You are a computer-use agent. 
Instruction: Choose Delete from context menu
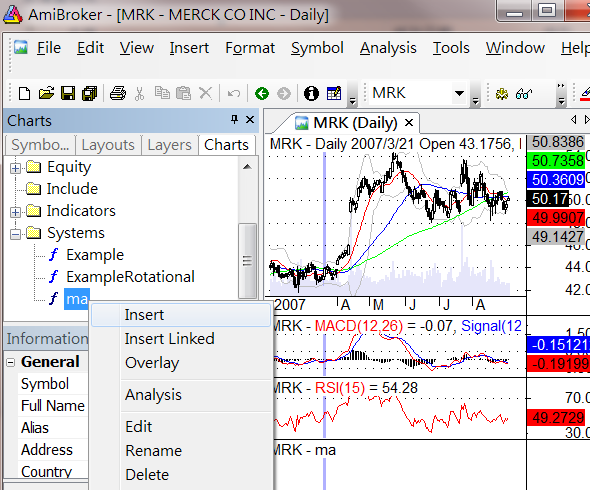pyautogui.click(x=181, y=475)
